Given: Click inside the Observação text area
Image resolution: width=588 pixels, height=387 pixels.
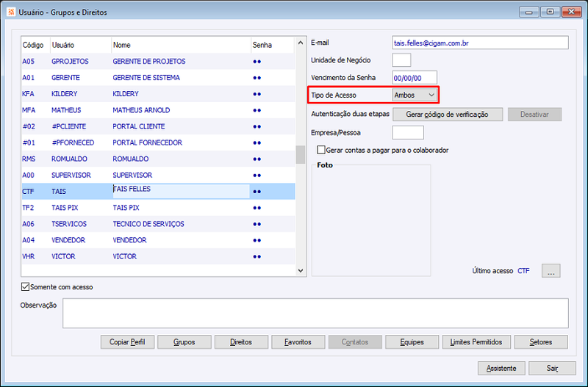Looking at the screenshot, I should click(315, 313).
